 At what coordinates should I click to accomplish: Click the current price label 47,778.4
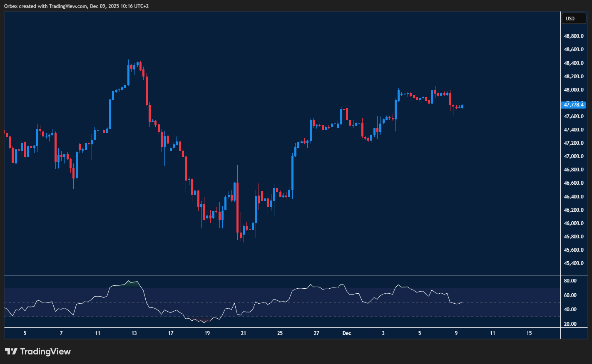coord(574,105)
